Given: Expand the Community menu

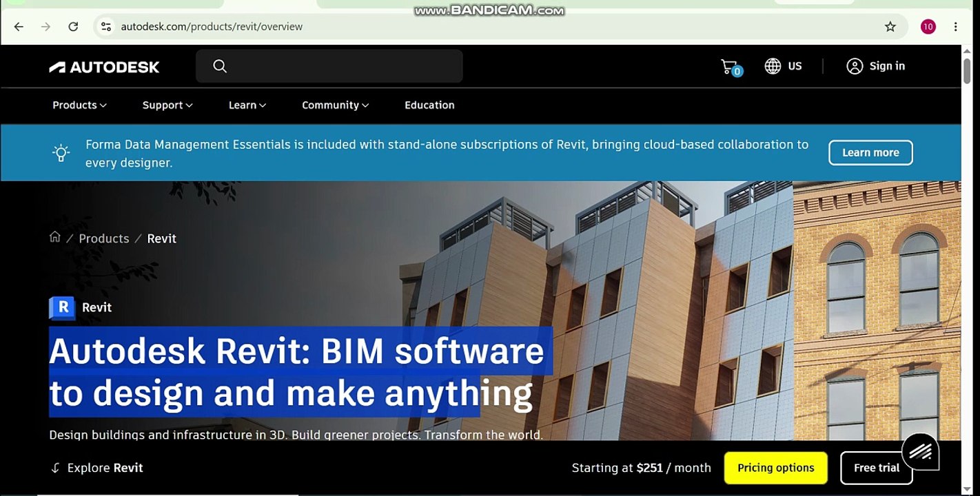Looking at the screenshot, I should 336,105.
